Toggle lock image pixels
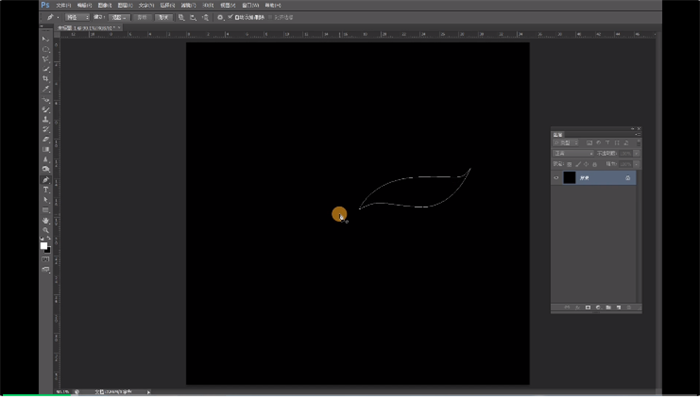700x397 pixels. click(x=578, y=164)
